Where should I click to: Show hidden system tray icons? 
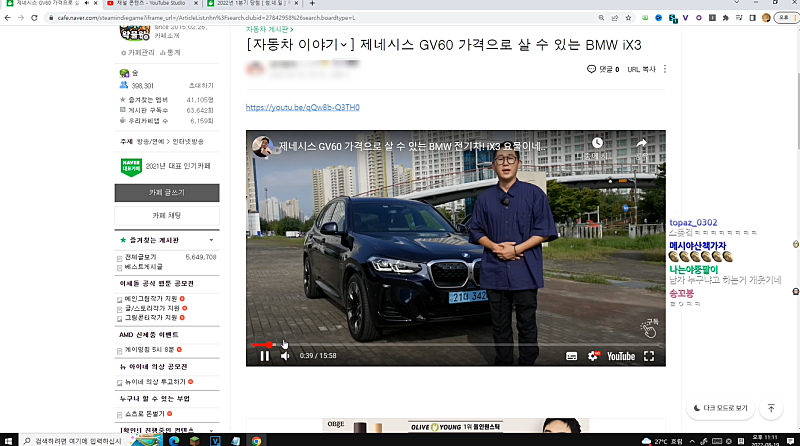coord(692,441)
